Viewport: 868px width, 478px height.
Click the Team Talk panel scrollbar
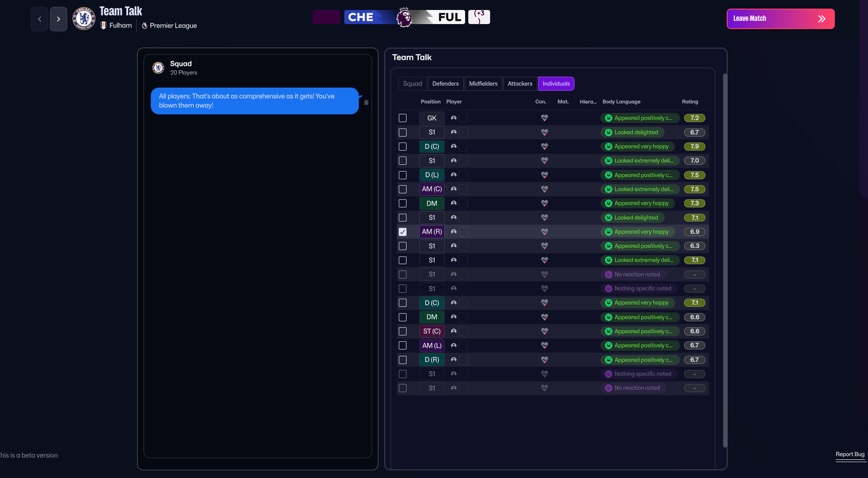(x=725, y=261)
